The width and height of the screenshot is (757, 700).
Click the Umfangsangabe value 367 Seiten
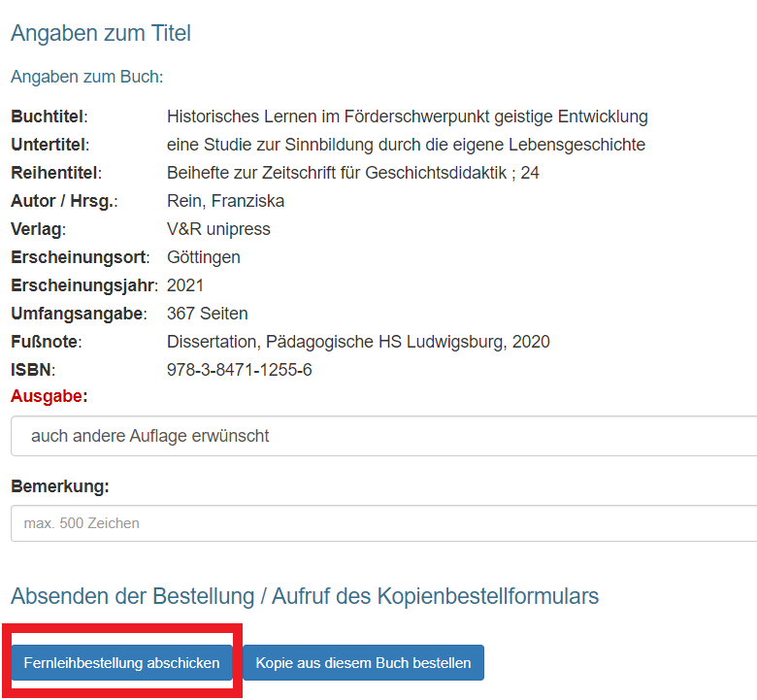point(207,313)
